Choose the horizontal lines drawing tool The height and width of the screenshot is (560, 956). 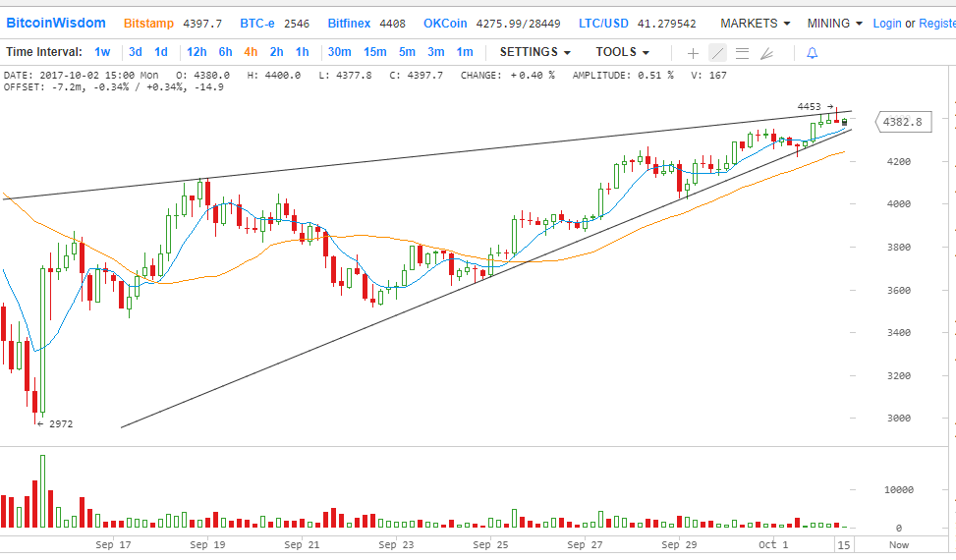point(743,53)
